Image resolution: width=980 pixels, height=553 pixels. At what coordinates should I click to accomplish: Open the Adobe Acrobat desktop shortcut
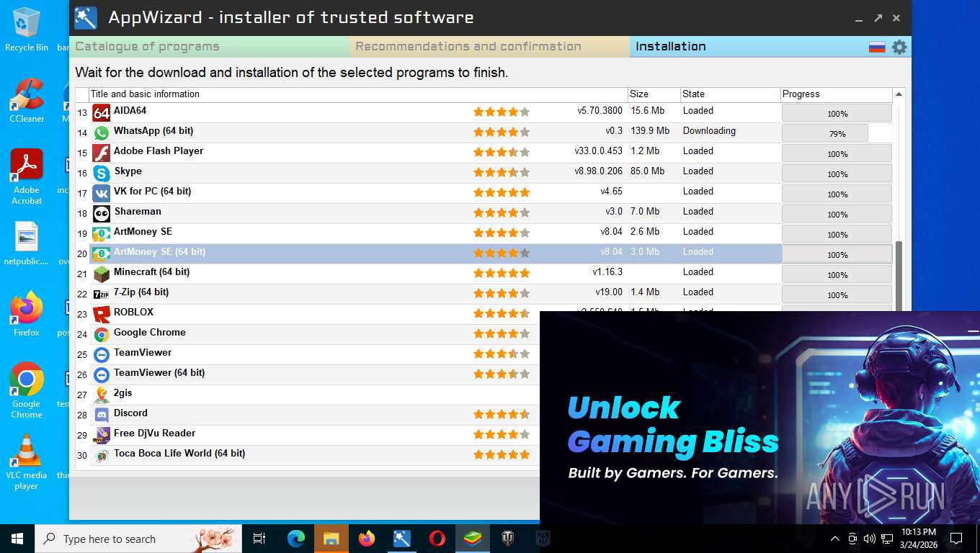27,177
